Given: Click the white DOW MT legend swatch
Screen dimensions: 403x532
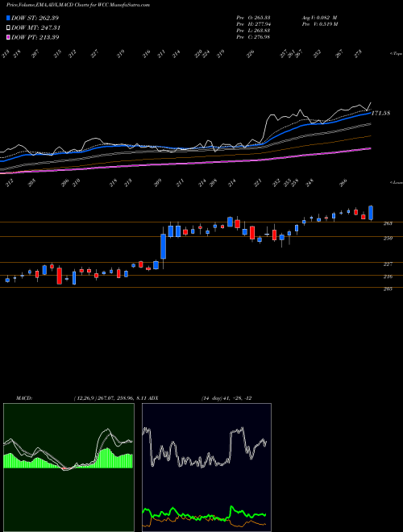Looking at the screenshot, I should point(9,27).
